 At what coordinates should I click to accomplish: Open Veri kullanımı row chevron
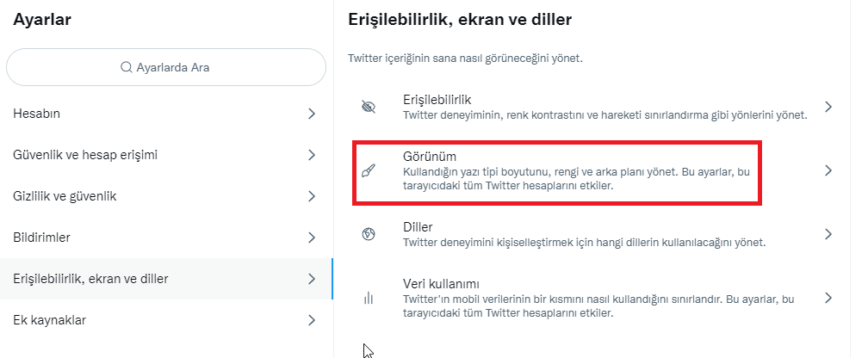[828, 299]
